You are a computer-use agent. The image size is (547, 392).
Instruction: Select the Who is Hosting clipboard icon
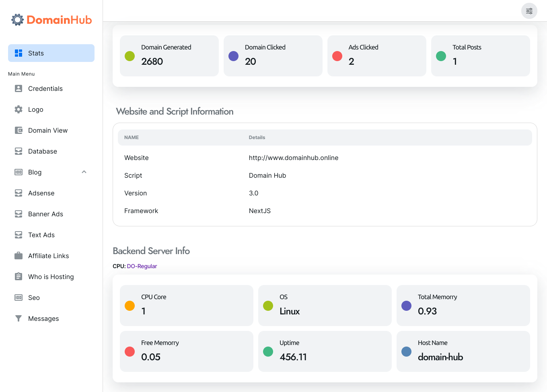19,277
